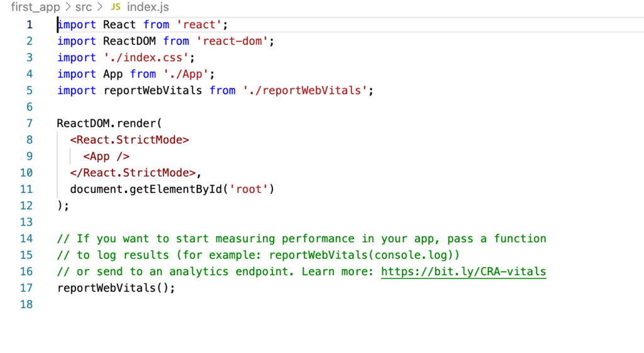
Task: Click line number 17 in gutter
Action: [26, 288]
